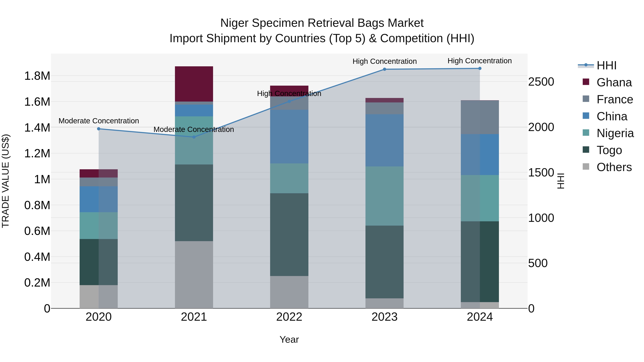Click the 2021 x-axis label
The height and width of the screenshot is (362, 644).
click(x=194, y=317)
